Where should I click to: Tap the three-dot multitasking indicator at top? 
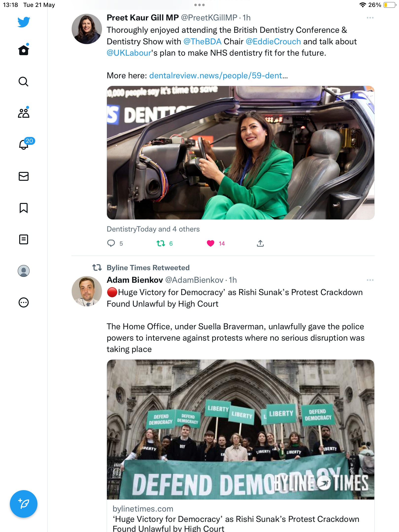coord(199,5)
